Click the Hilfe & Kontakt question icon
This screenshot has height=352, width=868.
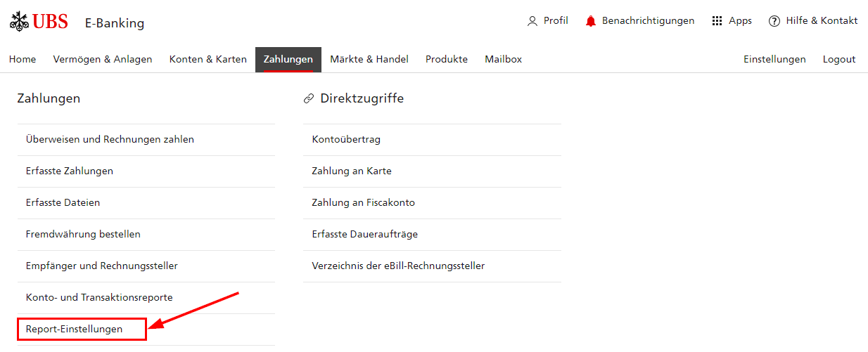(774, 21)
